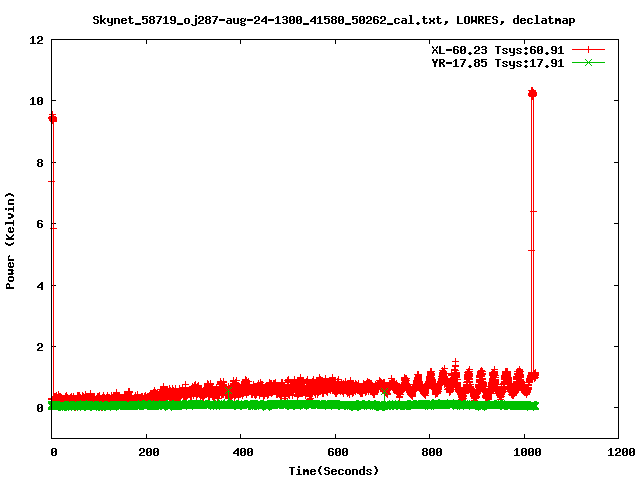Screen dimensions: 640x480
Task: Click the green line sample in the legend
Action: 588,63
